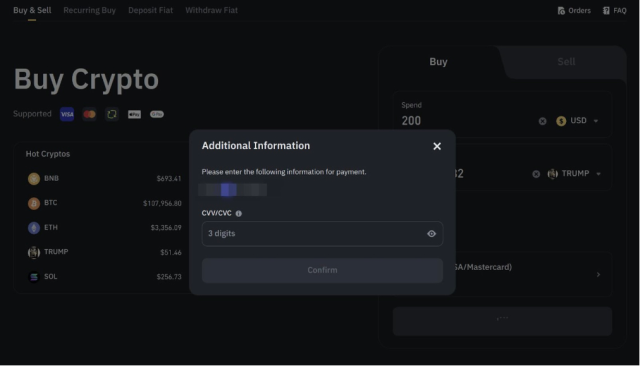This screenshot has width=640, height=366.
Task: Edit the Spend amount 200
Action: [411, 121]
